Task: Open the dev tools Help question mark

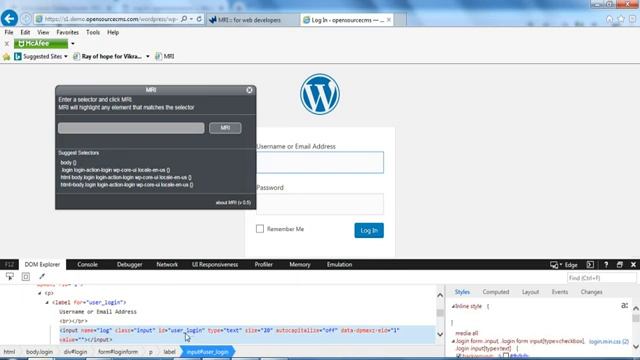Action: point(606,264)
